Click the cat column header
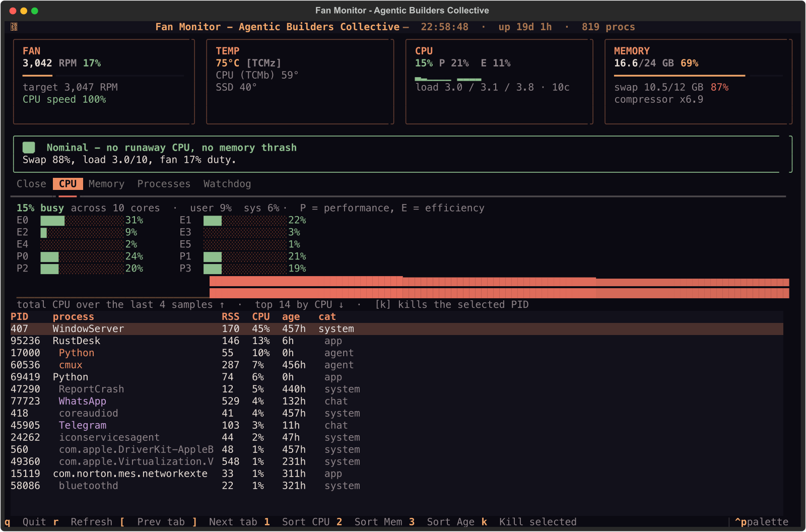 tap(327, 316)
